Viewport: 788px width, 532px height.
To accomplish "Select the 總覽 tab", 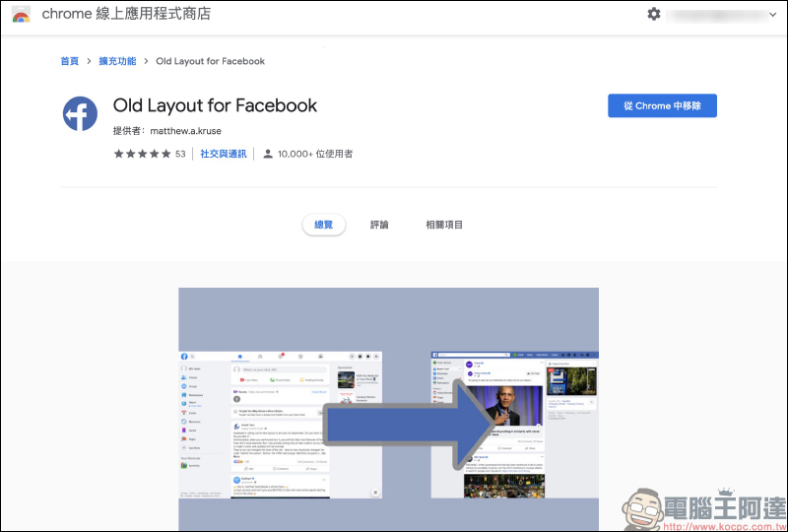I will [x=324, y=225].
